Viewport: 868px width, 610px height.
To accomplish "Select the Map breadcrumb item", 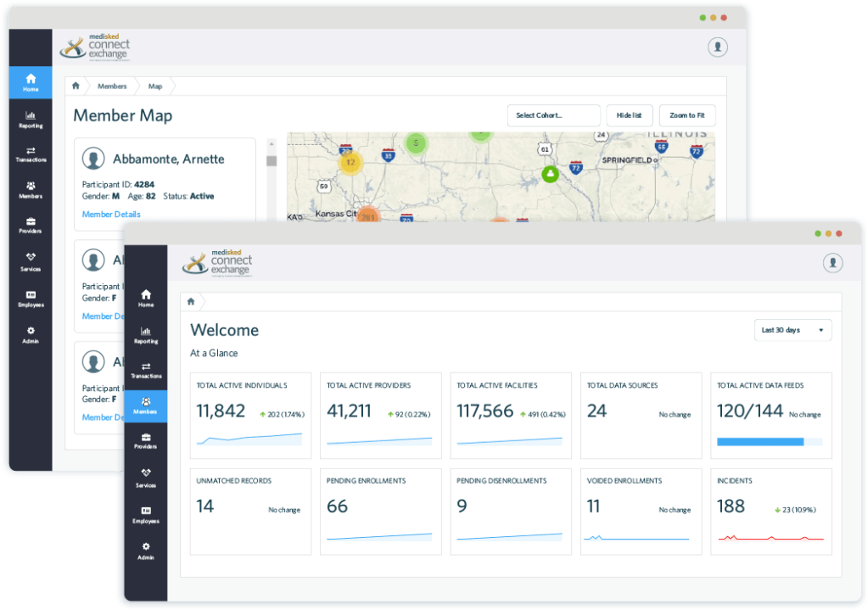I will [x=155, y=86].
